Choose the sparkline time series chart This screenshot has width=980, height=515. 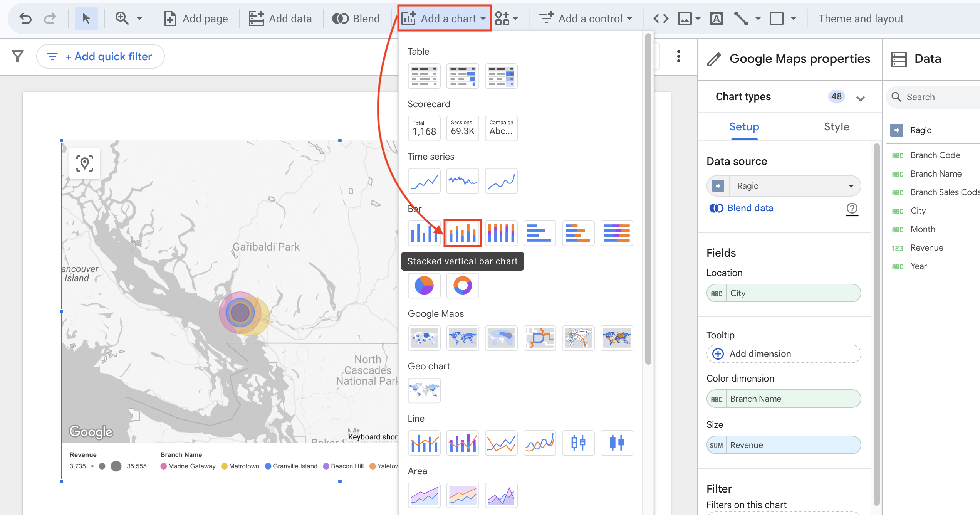(463, 181)
